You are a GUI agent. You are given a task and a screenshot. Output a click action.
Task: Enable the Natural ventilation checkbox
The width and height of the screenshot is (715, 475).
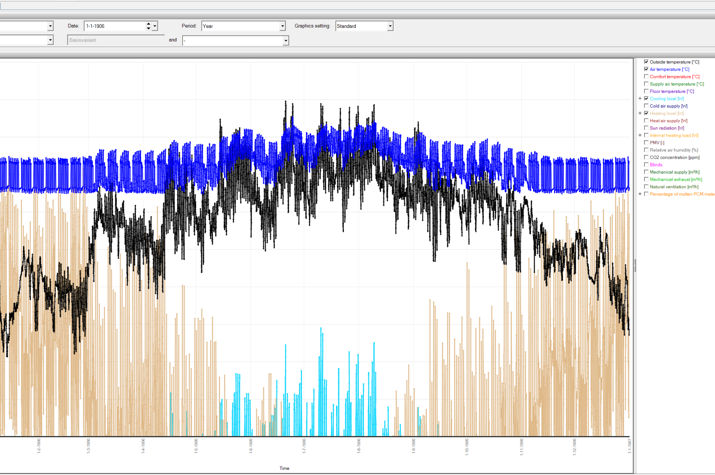646,186
